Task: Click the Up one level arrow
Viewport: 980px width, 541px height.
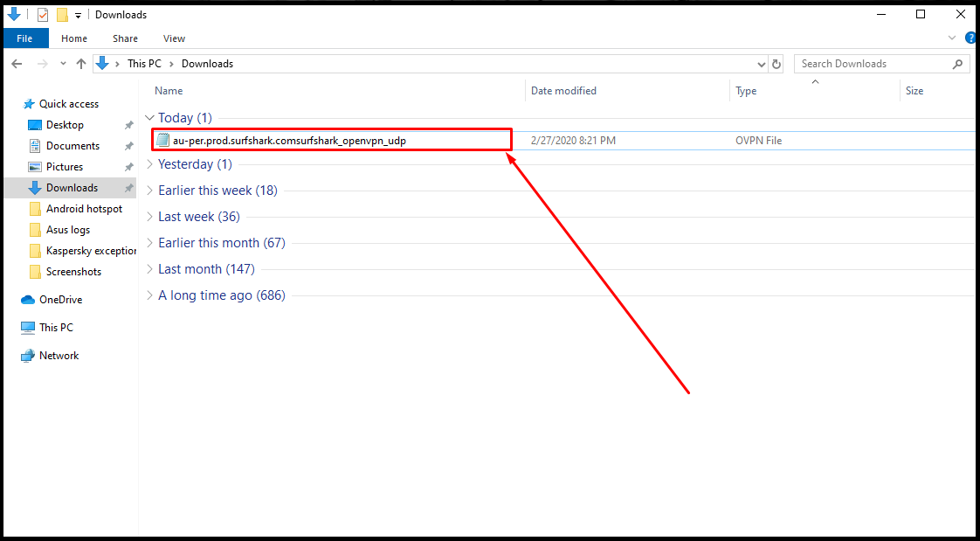Action: [x=81, y=64]
